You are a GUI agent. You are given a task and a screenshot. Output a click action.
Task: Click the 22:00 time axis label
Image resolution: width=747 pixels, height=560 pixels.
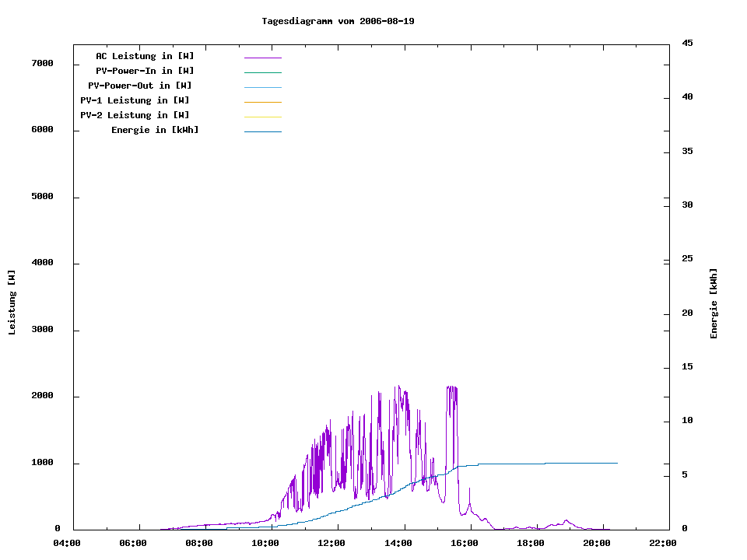coord(663,543)
